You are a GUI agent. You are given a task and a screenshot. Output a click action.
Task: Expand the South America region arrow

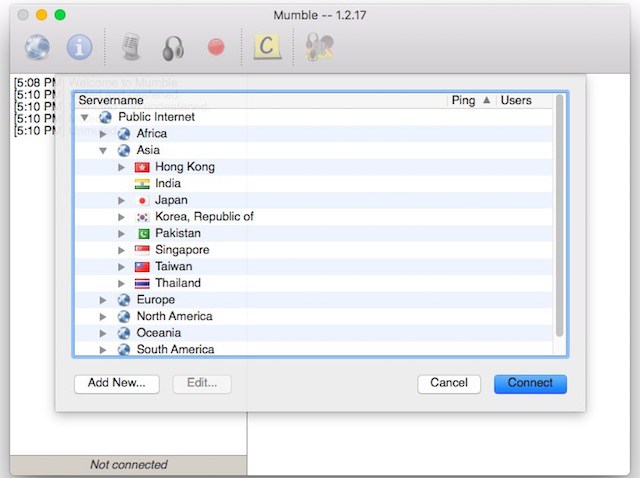(103, 349)
